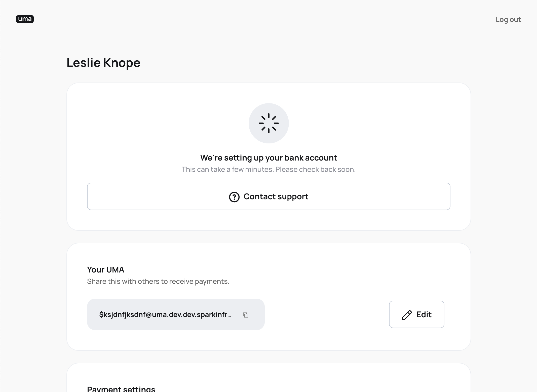The width and height of the screenshot is (537, 392).
Task: Click the "Contact support" label text
Action: coord(276,197)
